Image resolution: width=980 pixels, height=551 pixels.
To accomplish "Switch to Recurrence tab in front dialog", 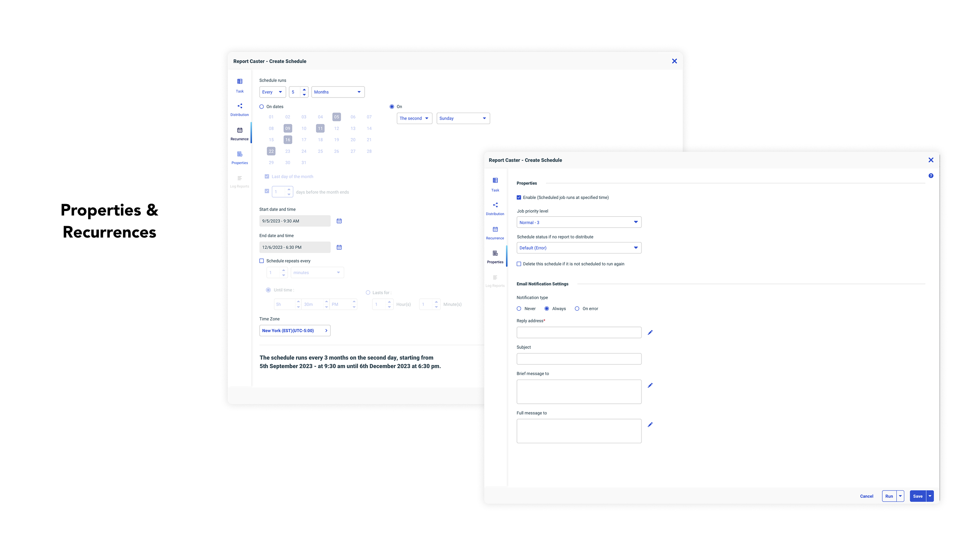I will [495, 233].
